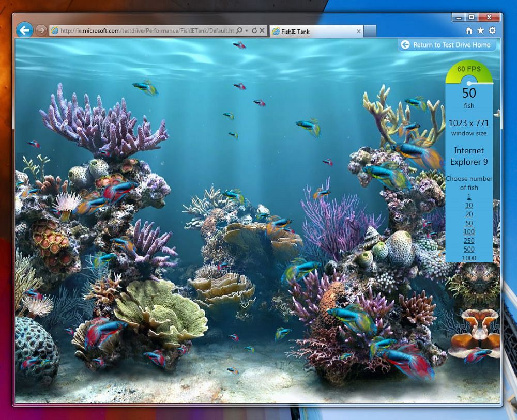Click the 60 FPS gauge needle
Image resolution: width=517 pixels, height=420 pixels.
pyautogui.click(x=481, y=83)
